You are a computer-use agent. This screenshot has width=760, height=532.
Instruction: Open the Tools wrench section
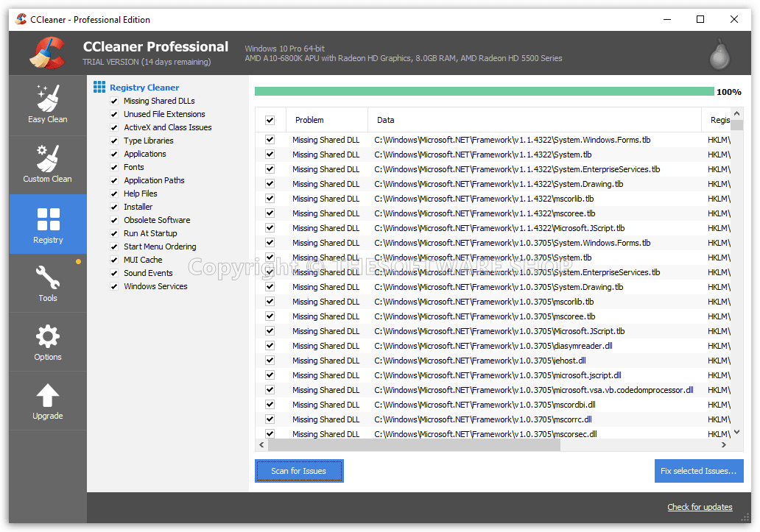[x=47, y=283]
